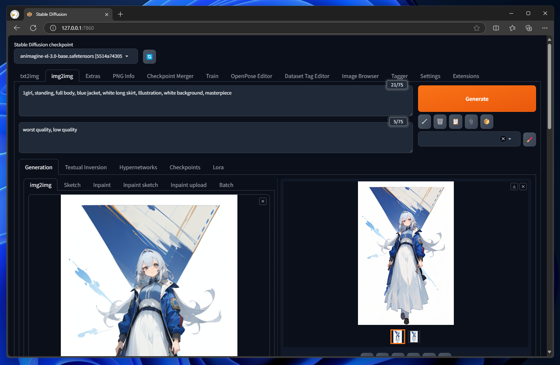The image size is (560, 365).
Task: Click the 5/75 negative token counter
Action: click(x=398, y=122)
